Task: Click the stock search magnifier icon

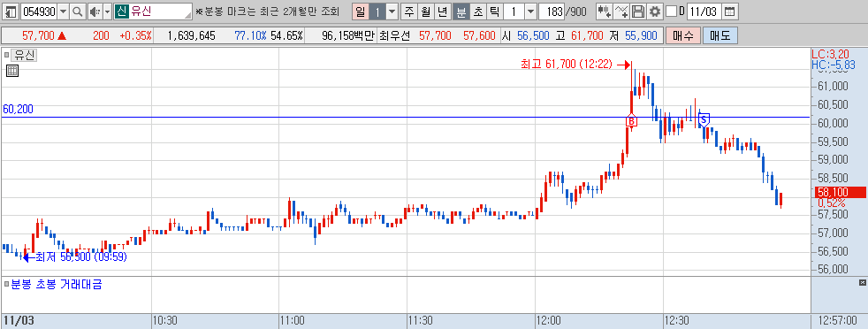Action: click(78, 11)
